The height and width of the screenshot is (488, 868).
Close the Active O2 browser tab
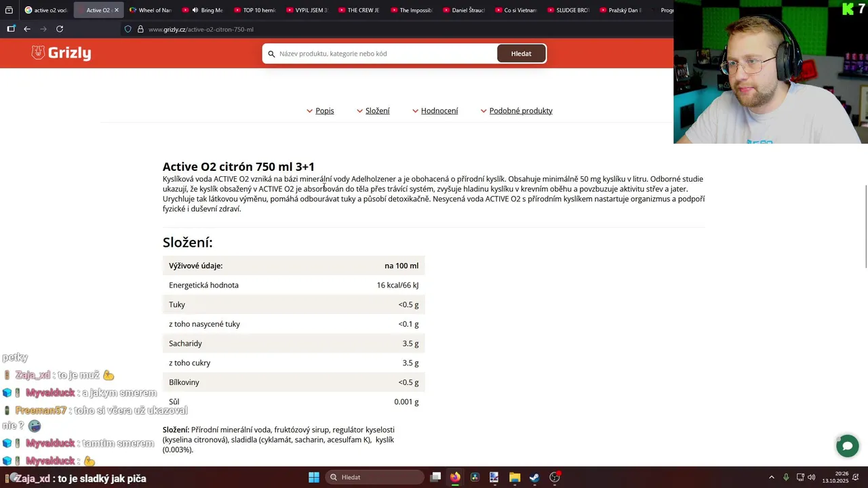coord(117,10)
